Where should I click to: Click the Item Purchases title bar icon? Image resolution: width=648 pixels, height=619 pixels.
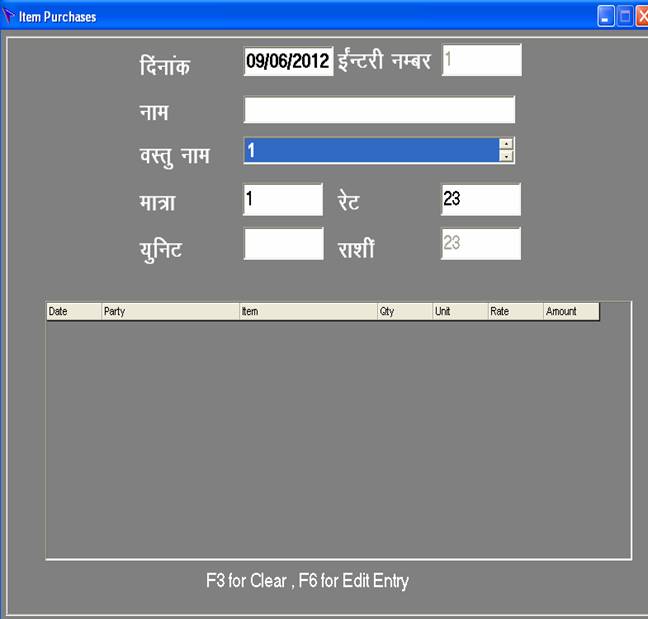(10, 16)
